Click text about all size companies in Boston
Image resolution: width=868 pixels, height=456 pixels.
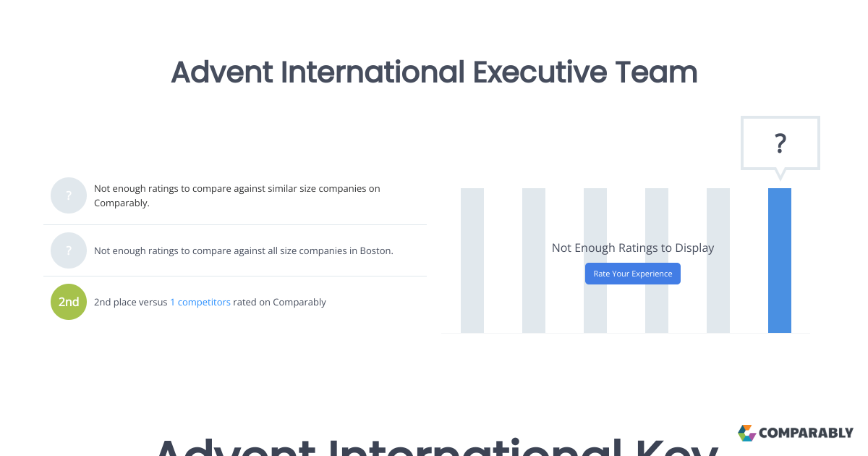coord(244,250)
